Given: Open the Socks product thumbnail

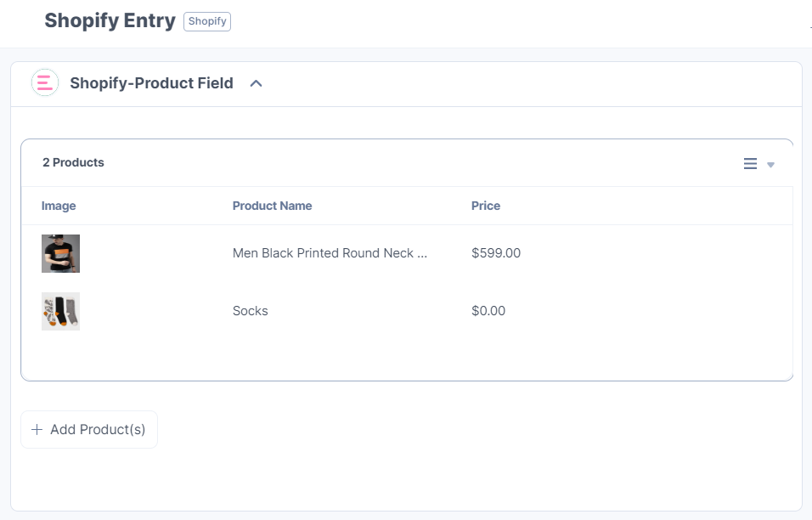Looking at the screenshot, I should (x=60, y=311).
